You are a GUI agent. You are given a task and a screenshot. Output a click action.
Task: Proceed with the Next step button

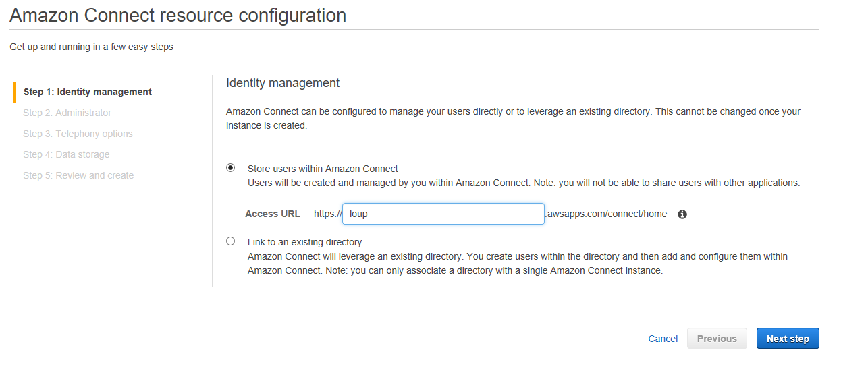788,339
